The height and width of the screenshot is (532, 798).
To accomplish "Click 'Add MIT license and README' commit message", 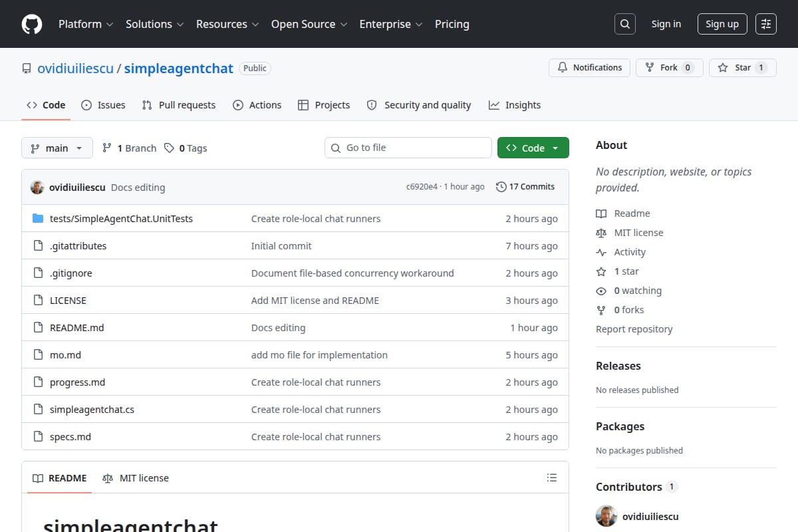I will pos(315,301).
